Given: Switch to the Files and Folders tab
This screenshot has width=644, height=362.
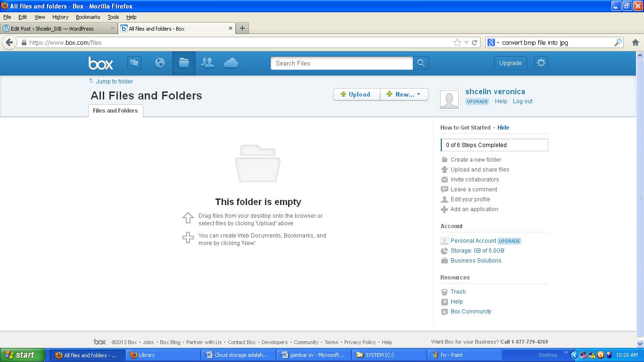Looking at the screenshot, I should pos(115,111).
